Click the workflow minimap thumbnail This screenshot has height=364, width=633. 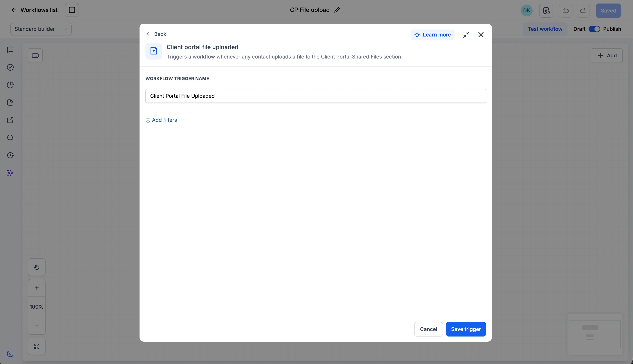point(595,334)
